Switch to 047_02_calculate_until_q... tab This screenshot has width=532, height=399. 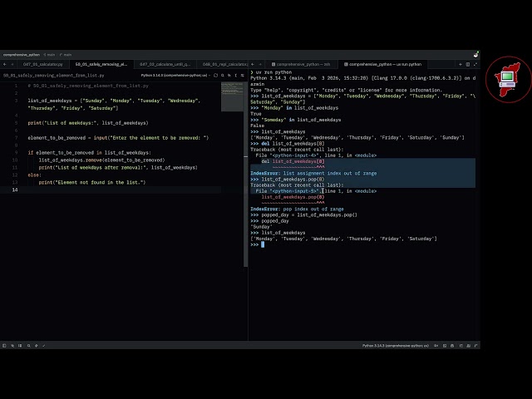(165, 64)
